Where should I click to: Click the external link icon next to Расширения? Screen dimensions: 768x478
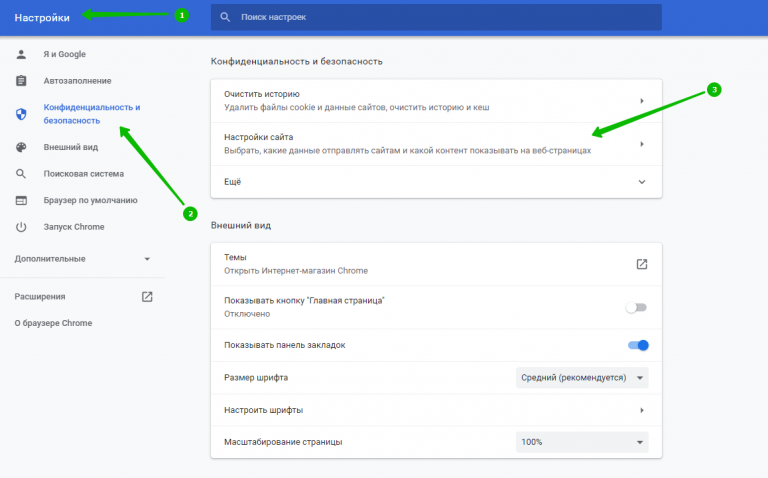point(147,297)
